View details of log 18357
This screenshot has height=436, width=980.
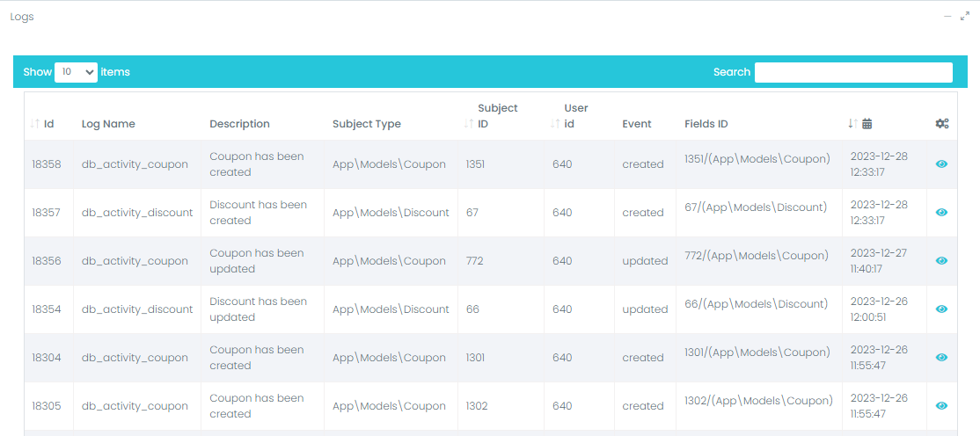click(941, 213)
